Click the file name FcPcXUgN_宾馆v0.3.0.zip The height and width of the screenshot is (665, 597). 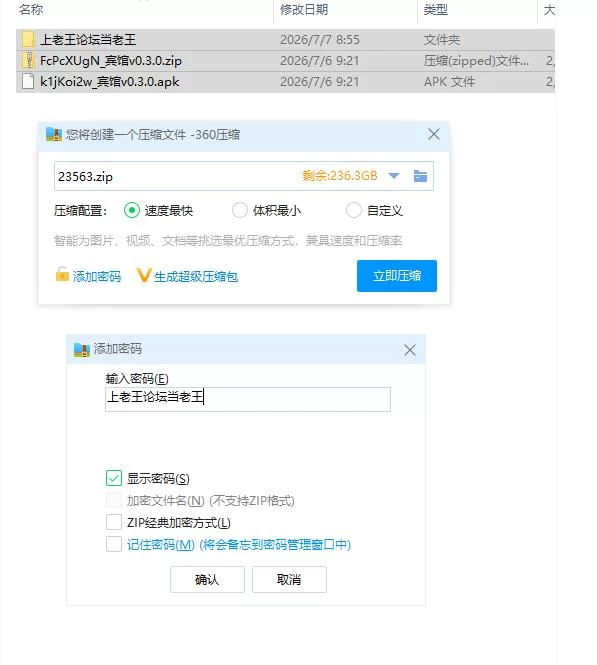click(x=111, y=61)
